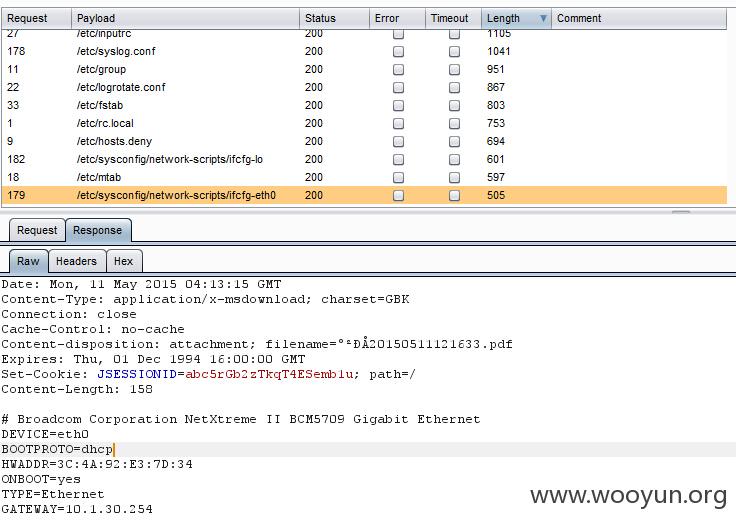Image resolution: width=736 pixels, height=524 pixels.
Task: Click the Length column sort arrow
Action: [x=543, y=18]
